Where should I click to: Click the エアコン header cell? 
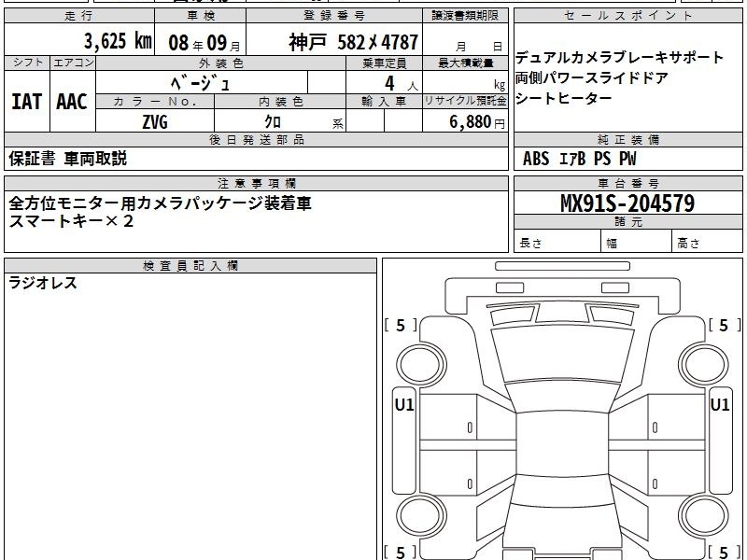[x=73, y=63]
